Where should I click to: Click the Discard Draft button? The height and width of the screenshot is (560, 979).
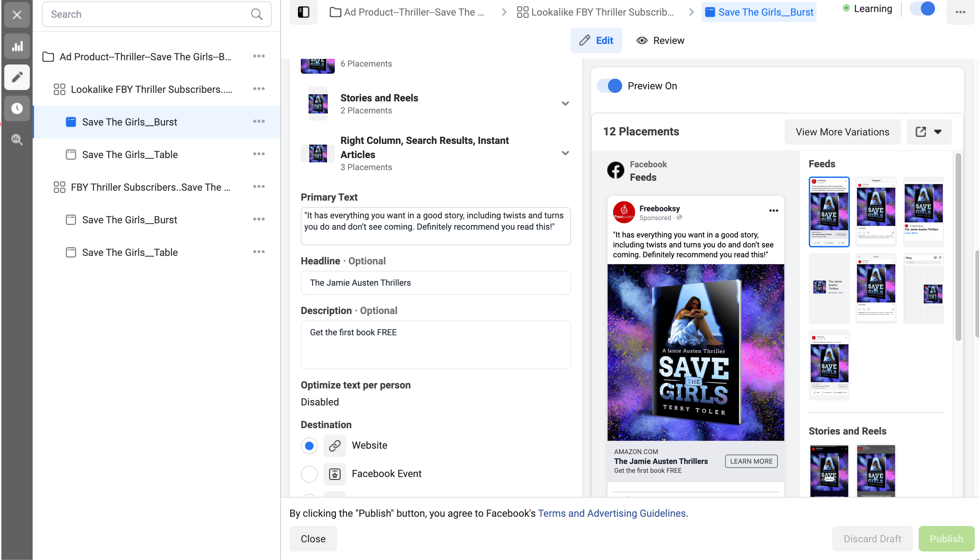pos(872,539)
